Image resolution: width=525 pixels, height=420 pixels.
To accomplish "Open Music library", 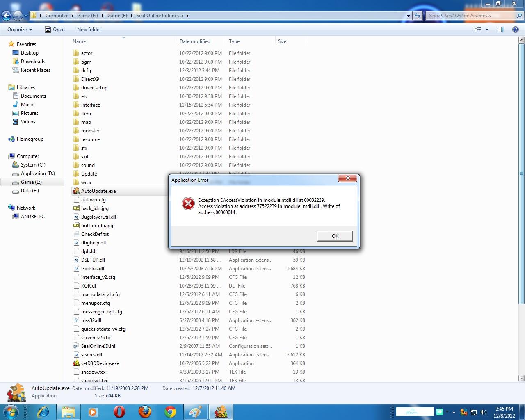I will [x=27, y=105].
